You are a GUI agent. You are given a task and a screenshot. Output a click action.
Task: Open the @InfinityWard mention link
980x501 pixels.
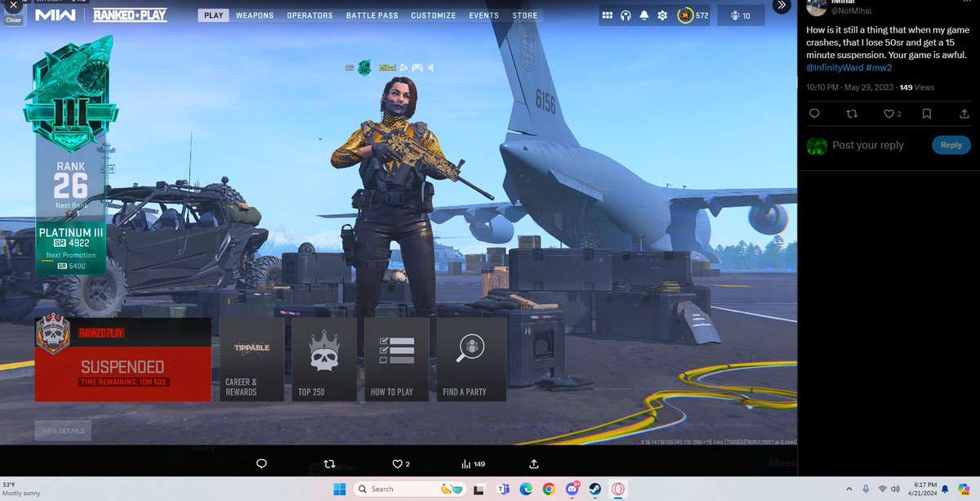pyautogui.click(x=834, y=66)
